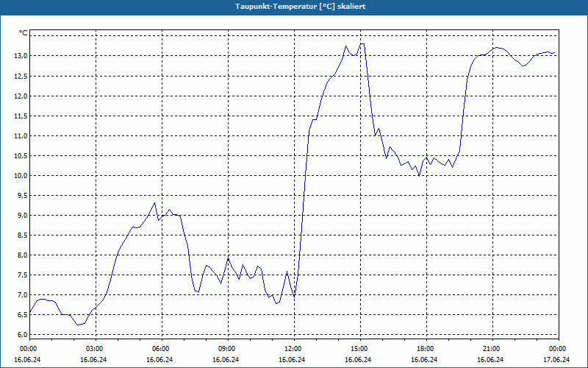Click the chart title 'Taupunkt-Temperatur [°C] skaliert'
This screenshot has width=588, height=368.
click(301, 7)
